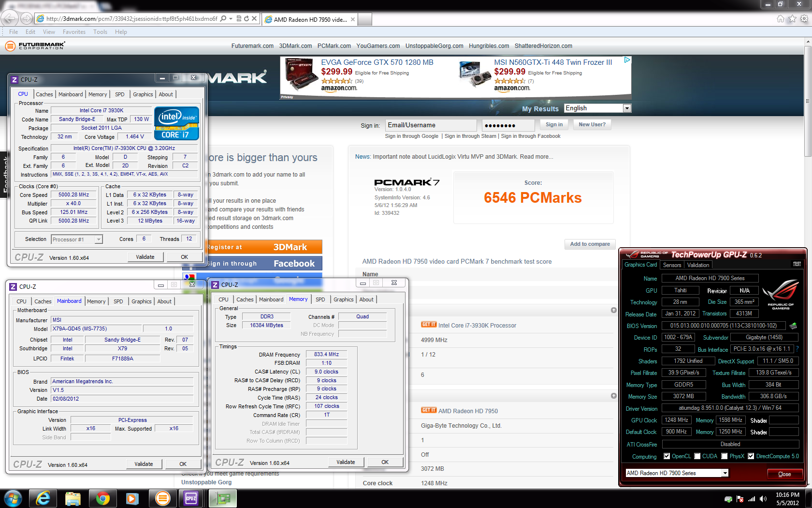Click Validate in top CPU-Z window
The image size is (812, 508).
tap(145, 257)
